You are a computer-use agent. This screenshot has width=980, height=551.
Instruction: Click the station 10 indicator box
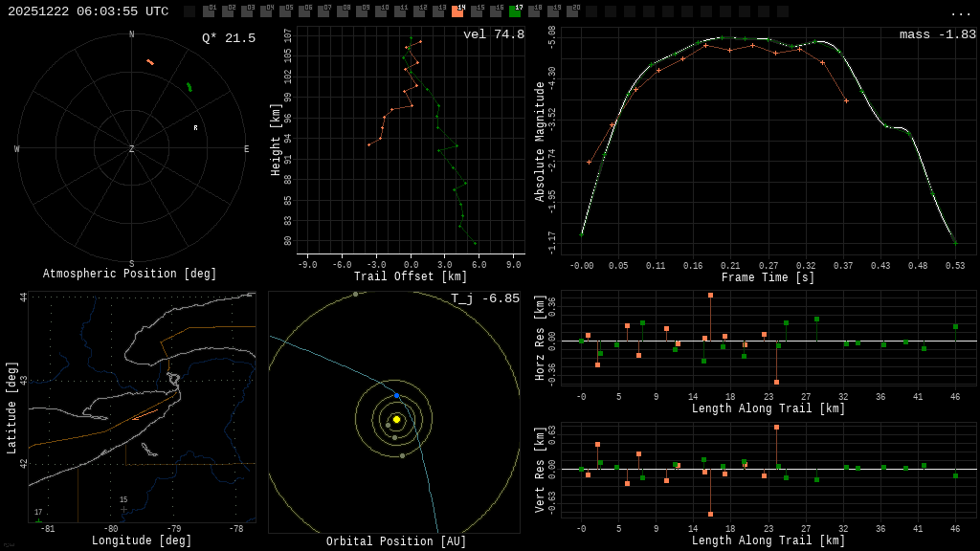click(x=381, y=11)
